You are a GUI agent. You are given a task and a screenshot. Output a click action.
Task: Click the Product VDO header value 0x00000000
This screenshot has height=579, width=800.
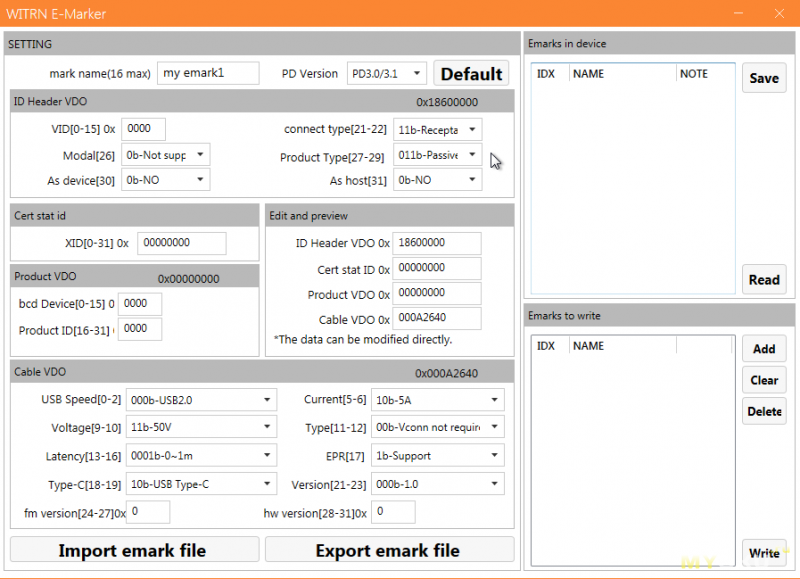tap(188, 279)
